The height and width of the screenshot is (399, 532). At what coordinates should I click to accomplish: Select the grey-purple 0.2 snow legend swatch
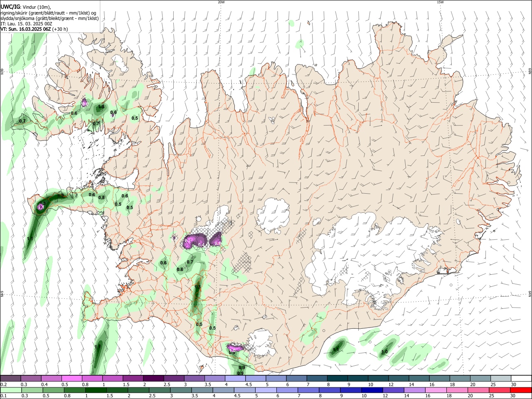click(x=10, y=378)
